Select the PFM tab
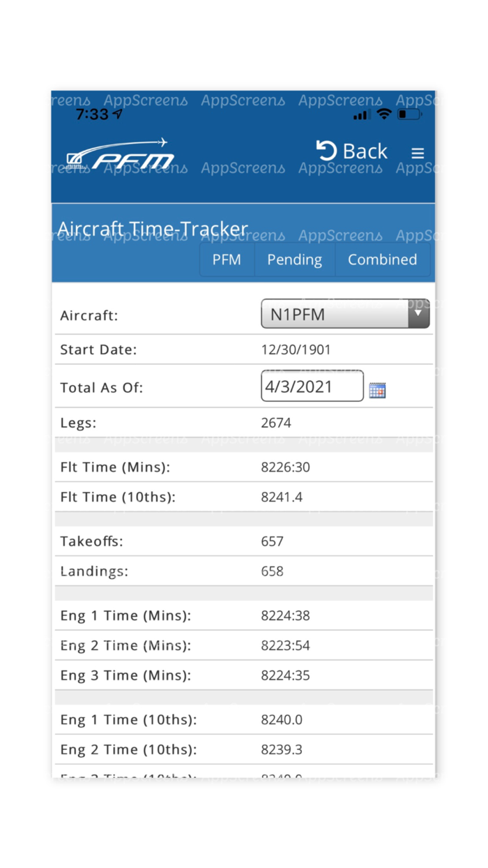 (x=227, y=259)
